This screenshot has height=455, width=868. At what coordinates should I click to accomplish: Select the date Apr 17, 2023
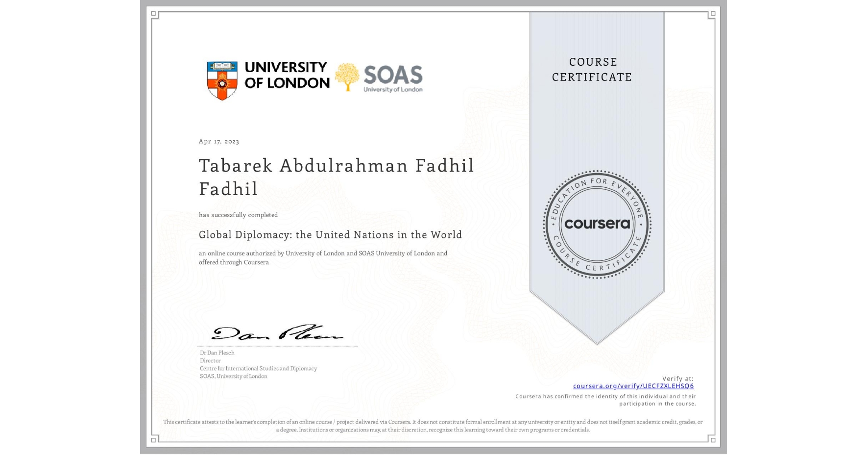[219, 141]
